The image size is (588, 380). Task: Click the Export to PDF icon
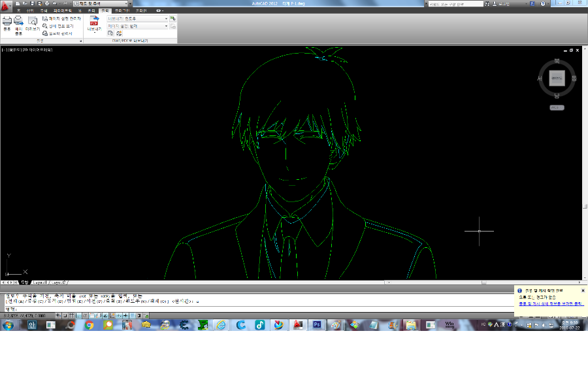click(93, 24)
